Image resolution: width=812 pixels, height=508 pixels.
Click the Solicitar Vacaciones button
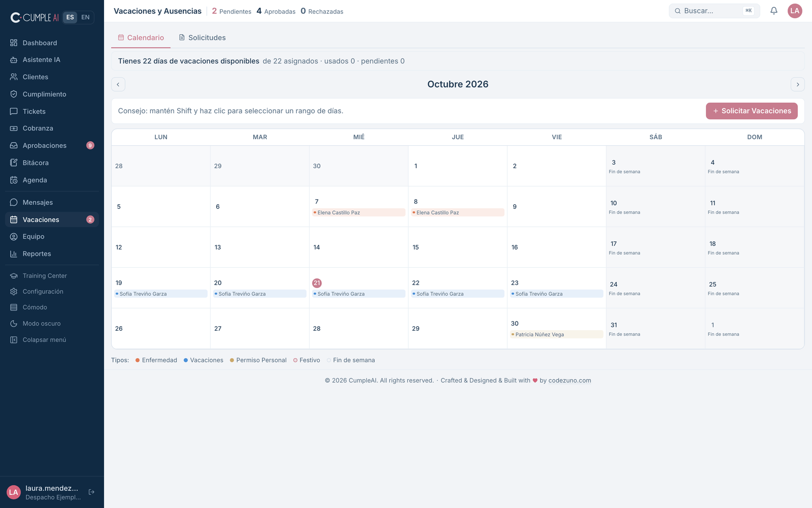(752, 111)
